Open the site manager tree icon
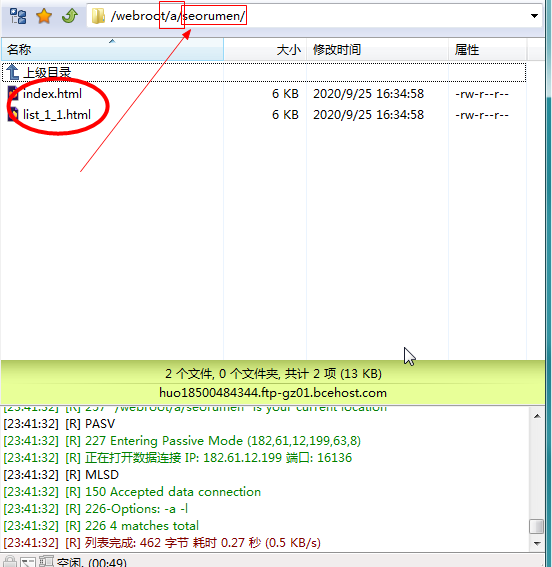 pyautogui.click(x=18, y=16)
